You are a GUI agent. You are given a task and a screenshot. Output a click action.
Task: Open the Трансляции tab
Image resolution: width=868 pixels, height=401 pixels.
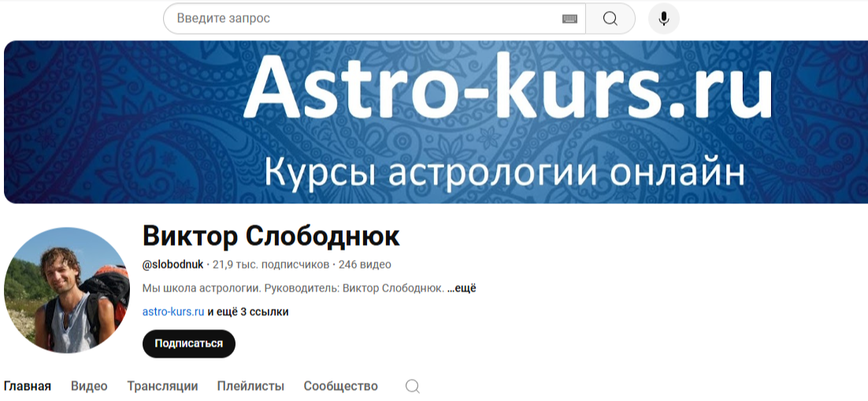click(x=162, y=386)
